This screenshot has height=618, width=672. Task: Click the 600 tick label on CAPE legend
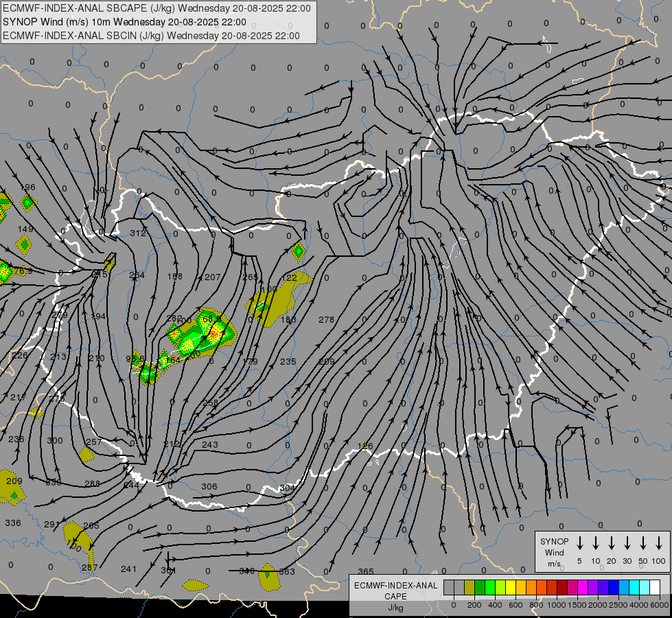pos(515,605)
